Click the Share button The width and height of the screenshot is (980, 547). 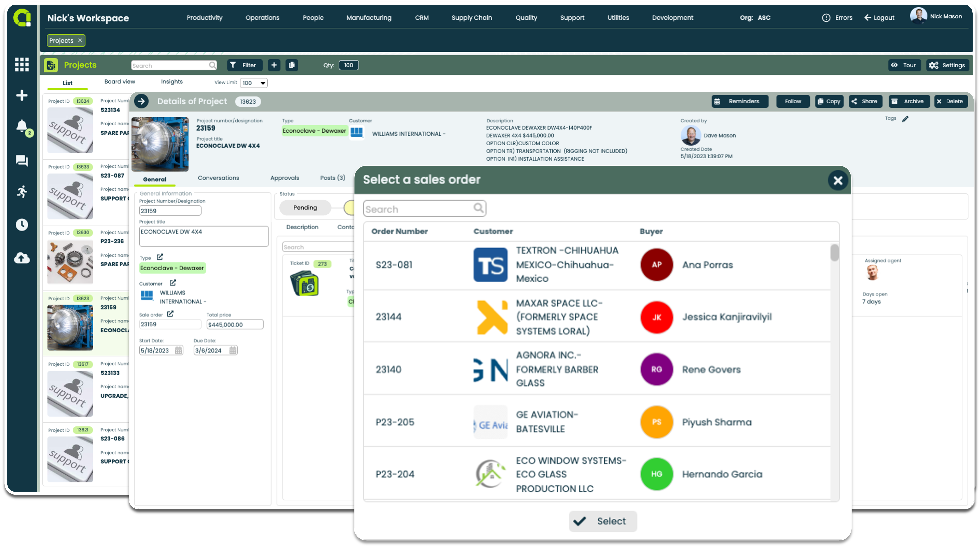pos(865,101)
